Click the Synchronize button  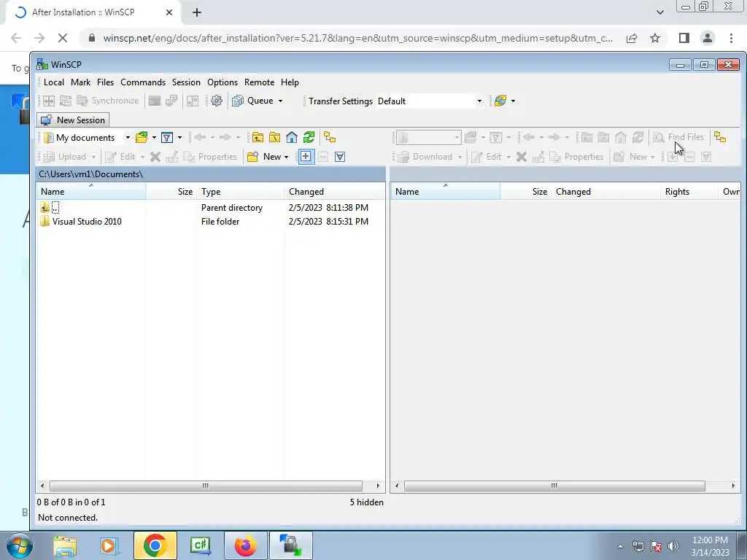tap(108, 101)
